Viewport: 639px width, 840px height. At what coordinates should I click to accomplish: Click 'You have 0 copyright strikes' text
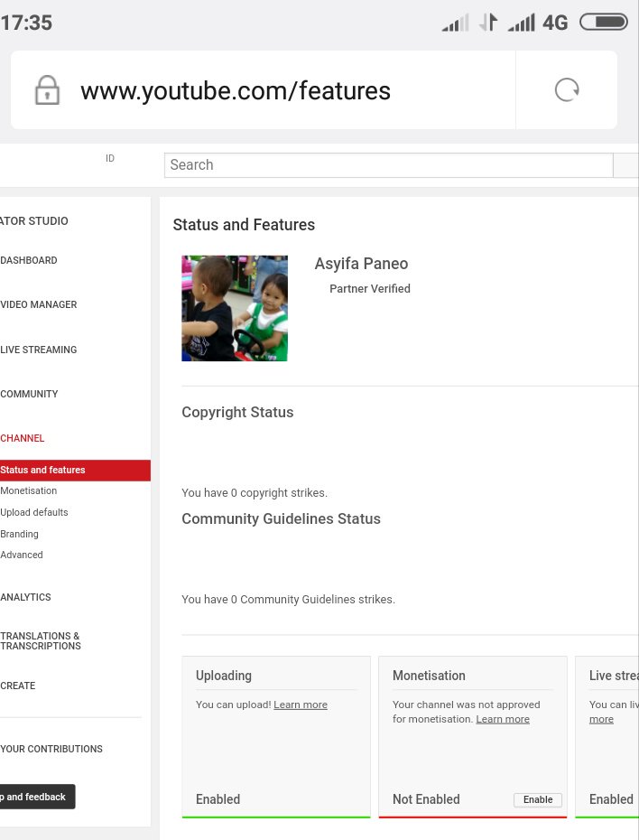pos(255,493)
